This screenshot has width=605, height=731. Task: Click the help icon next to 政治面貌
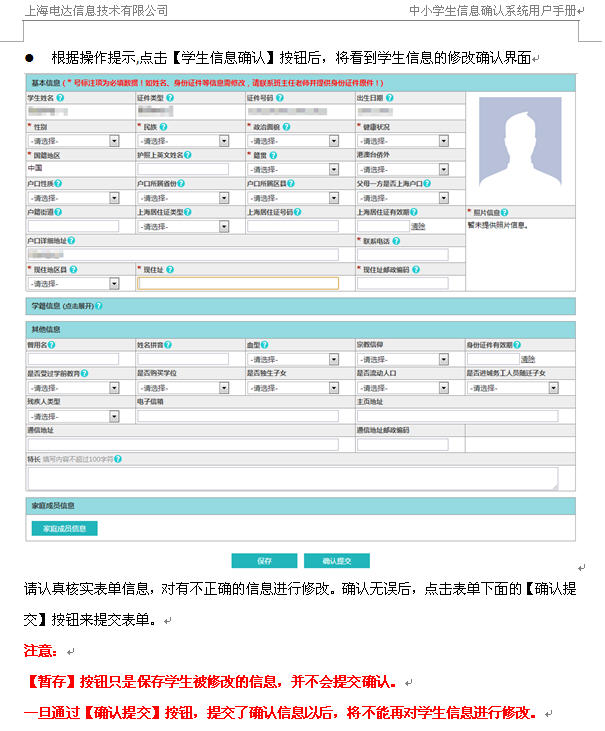coord(286,127)
